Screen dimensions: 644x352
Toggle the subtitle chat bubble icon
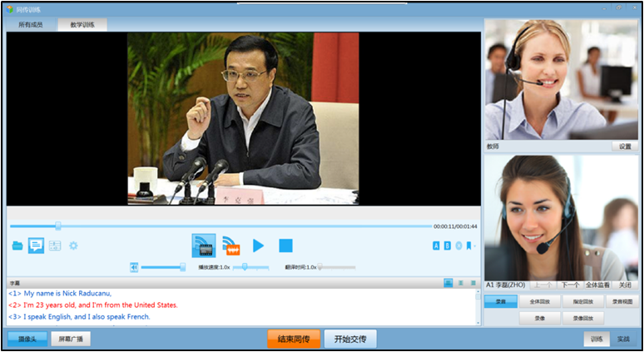click(x=36, y=245)
